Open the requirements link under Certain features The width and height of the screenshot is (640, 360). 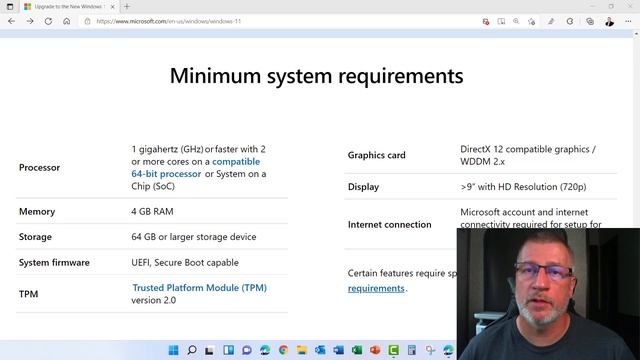coord(376,288)
